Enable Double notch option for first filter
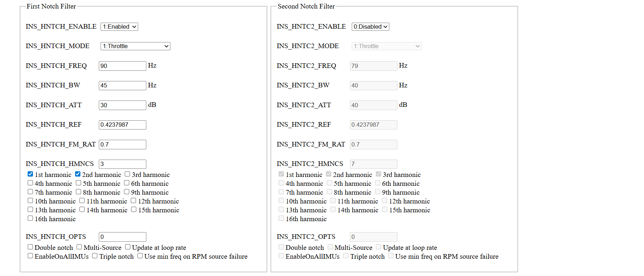This screenshot has width=644, height=276. 30,247
